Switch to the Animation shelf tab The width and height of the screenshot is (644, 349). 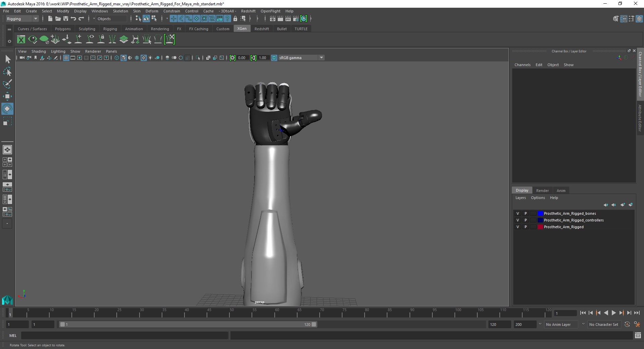click(x=134, y=29)
